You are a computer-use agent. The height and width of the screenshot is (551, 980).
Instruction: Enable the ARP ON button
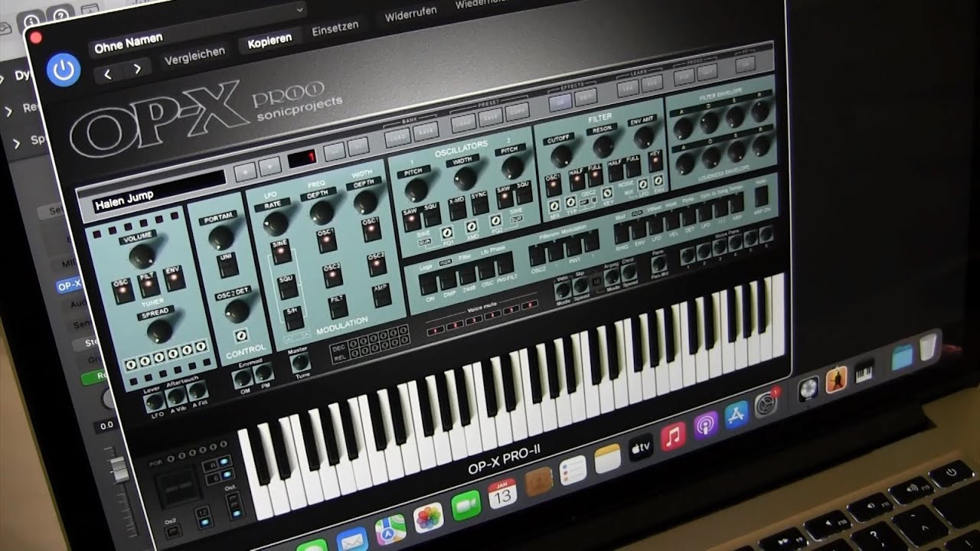[x=760, y=196]
